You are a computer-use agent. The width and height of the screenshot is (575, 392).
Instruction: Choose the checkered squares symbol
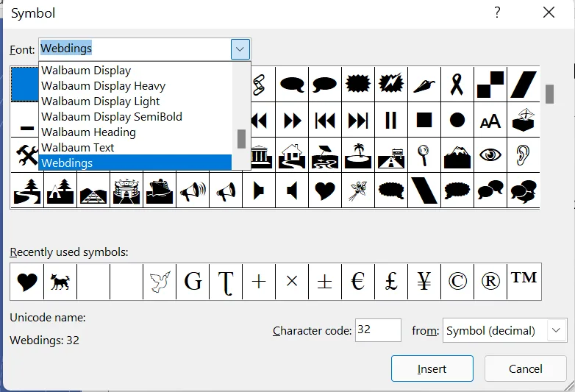490,85
